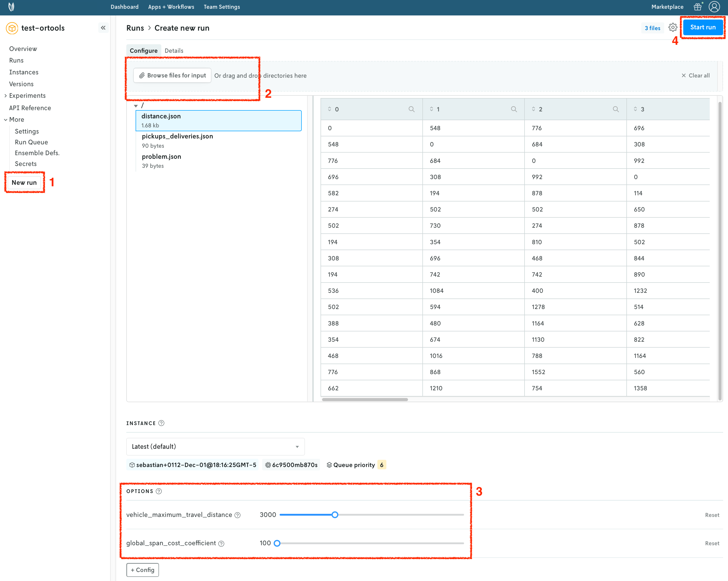Collapse the sidebar with double-chevron icon
Image resolution: width=728 pixels, height=581 pixels.
[x=103, y=28]
